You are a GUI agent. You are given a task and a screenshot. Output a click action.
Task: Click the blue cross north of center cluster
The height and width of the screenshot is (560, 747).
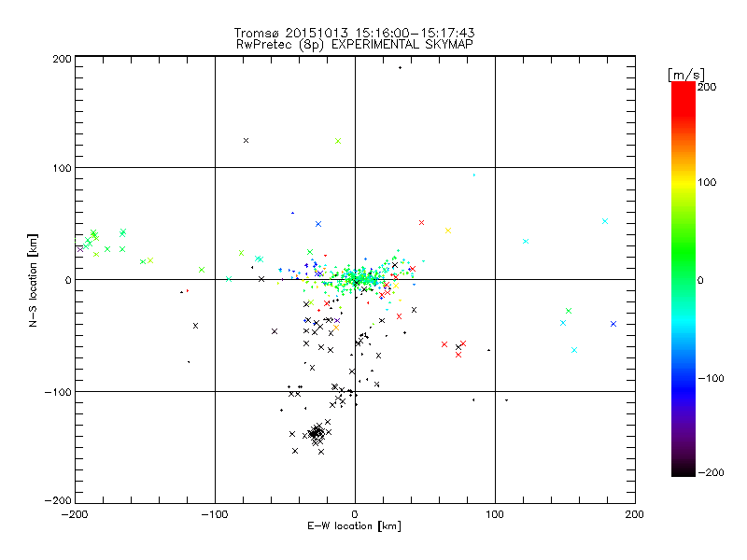pos(318,224)
